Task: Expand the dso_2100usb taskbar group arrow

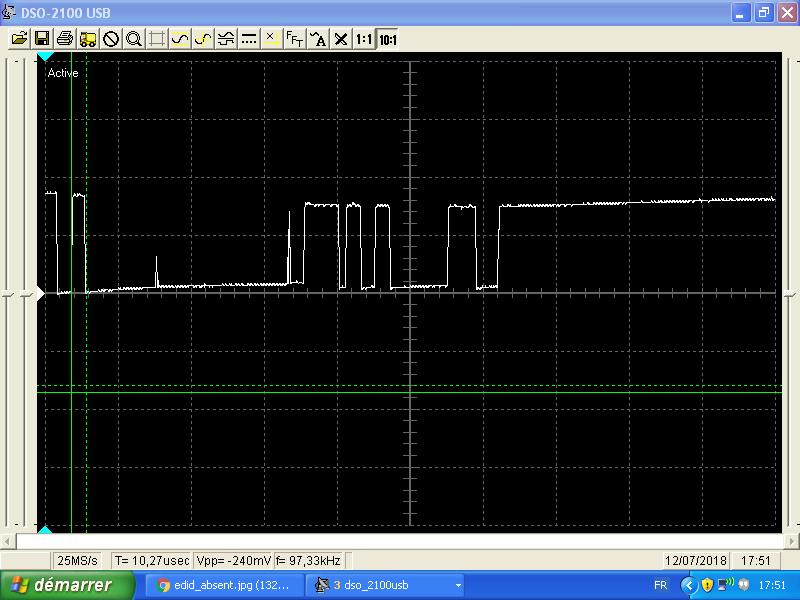Action: [459, 586]
